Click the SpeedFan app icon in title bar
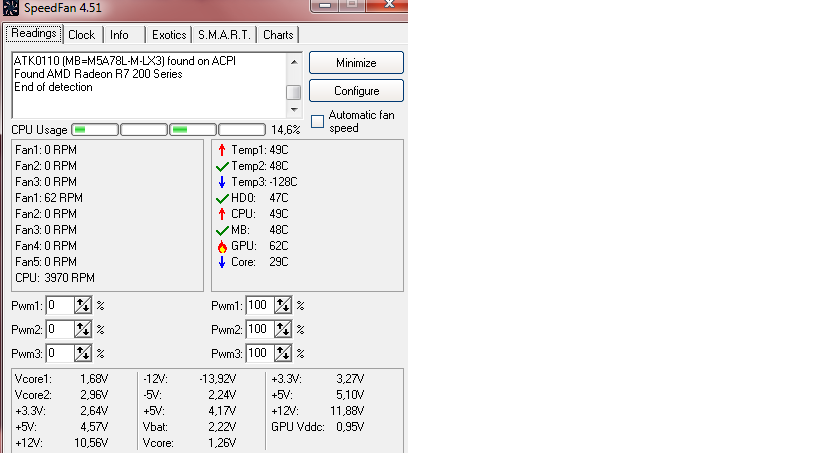 point(11,7)
